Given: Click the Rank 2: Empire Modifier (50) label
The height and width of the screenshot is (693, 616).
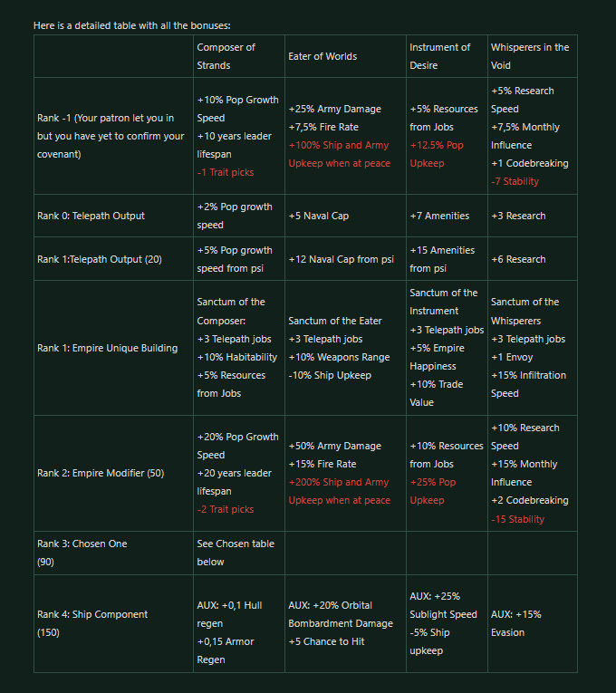Looking at the screenshot, I should (101, 473).
